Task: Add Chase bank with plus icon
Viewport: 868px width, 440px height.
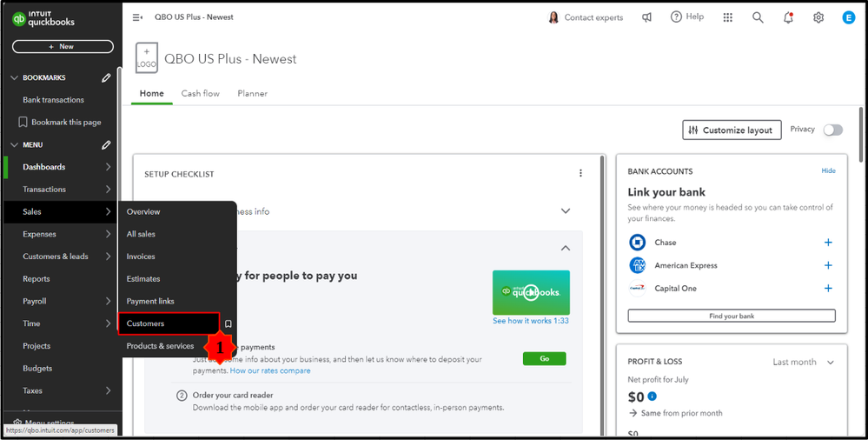Action: pos(828,243)
